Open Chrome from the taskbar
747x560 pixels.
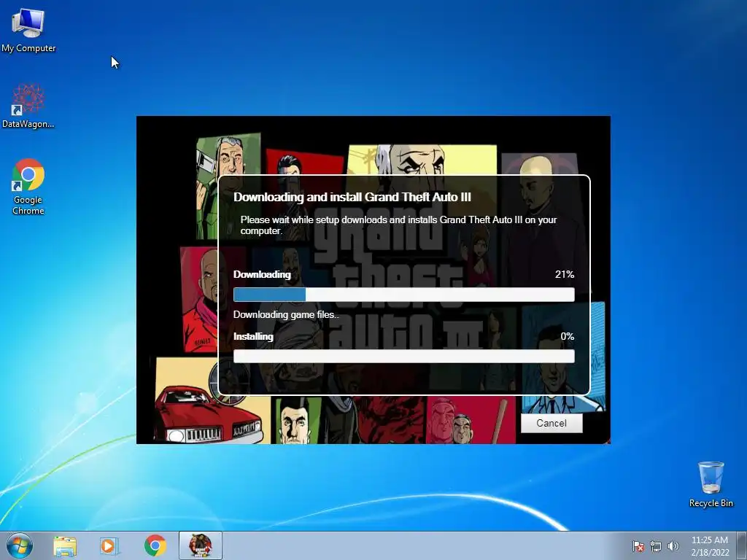click(155, 546)
